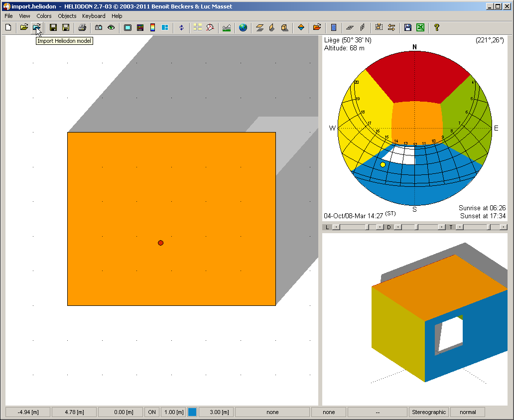Click the L slider thumb

pos(367,227)
